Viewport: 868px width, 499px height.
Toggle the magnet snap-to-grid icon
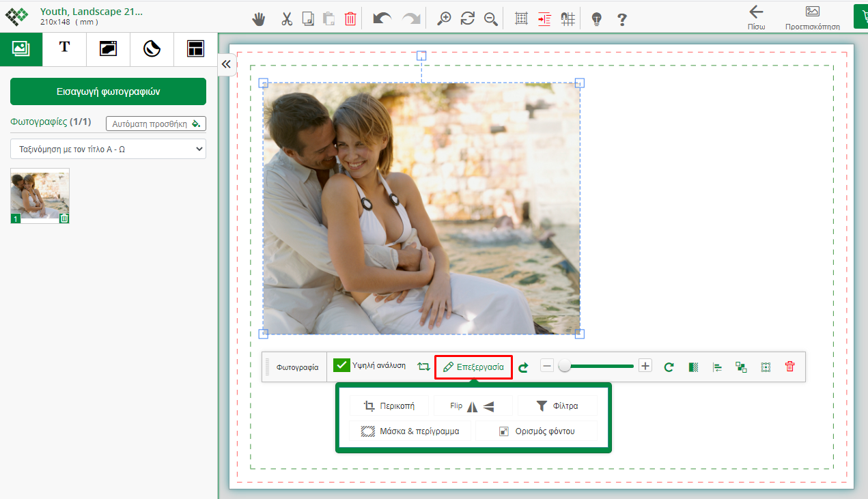click(x=568, y=19)
